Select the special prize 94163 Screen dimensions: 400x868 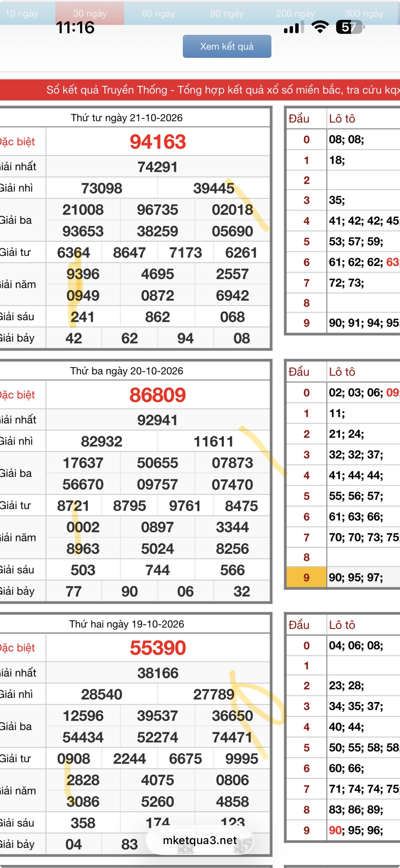click(158, 142)
